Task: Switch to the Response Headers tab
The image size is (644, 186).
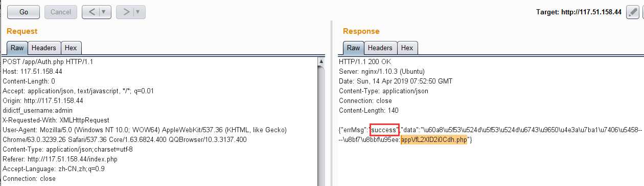Action: 380,48
